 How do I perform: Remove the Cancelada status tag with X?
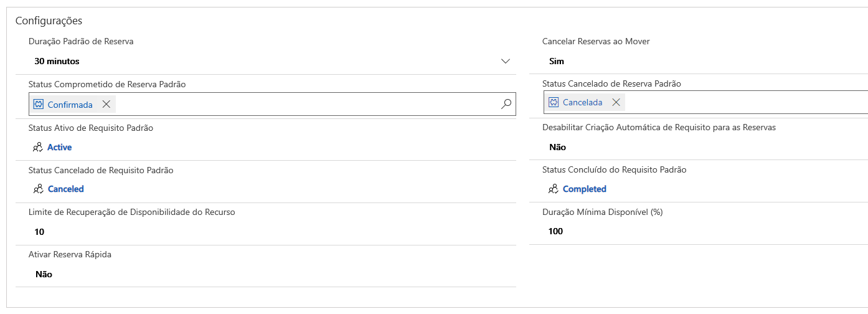coord(616,102)
